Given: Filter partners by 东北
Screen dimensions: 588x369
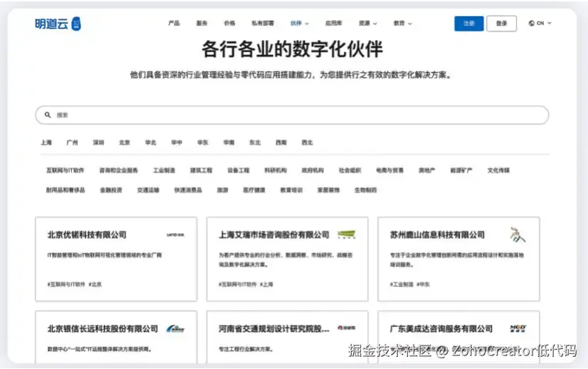Looking at the screenshot, I should click(255, 142).
